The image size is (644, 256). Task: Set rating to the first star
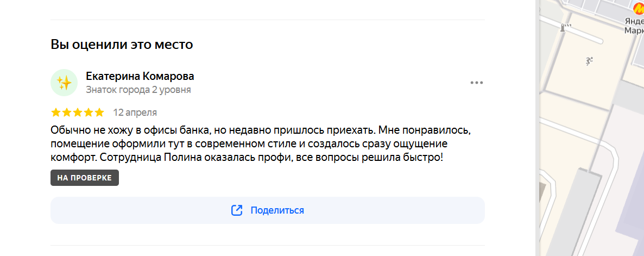56,113
